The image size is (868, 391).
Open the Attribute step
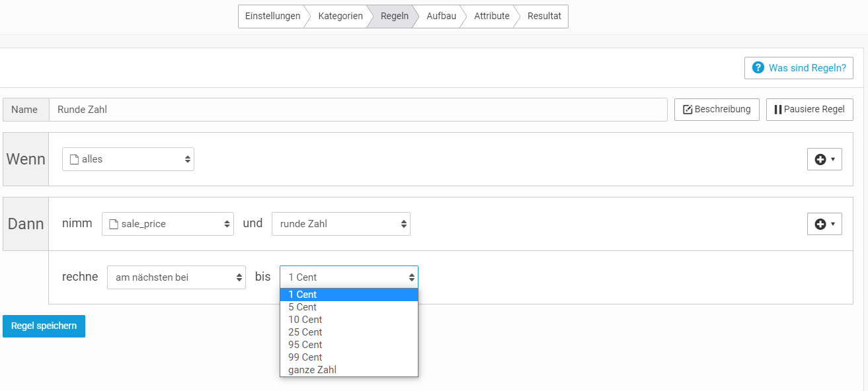(x=491, y=17)
